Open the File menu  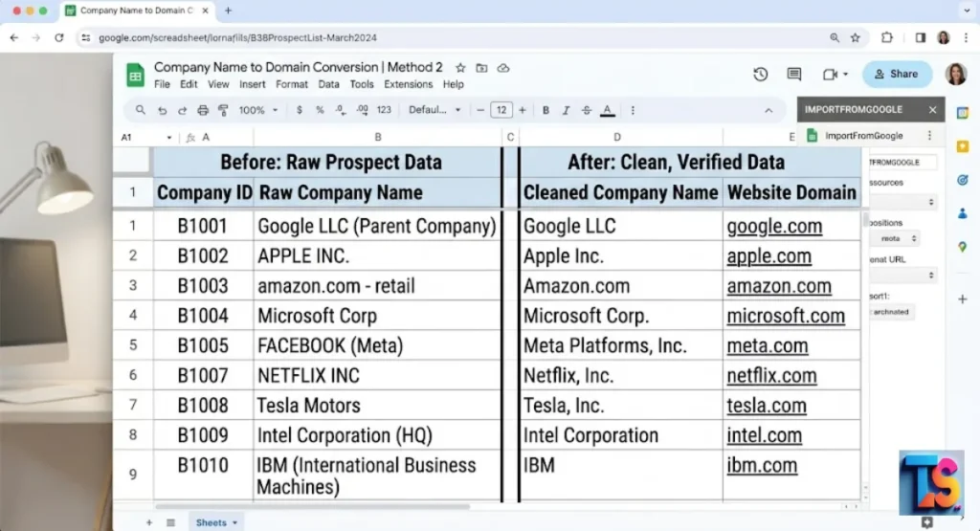[162, 84]
